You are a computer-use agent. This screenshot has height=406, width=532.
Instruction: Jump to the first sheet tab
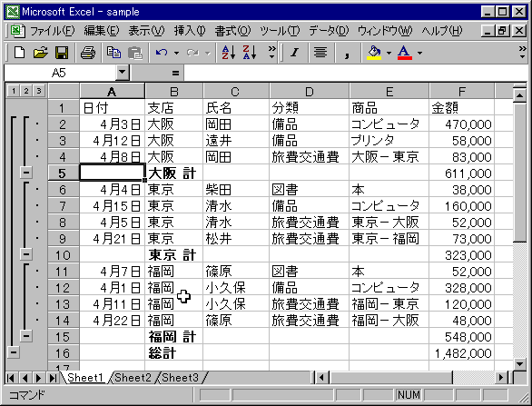[11, 378]
